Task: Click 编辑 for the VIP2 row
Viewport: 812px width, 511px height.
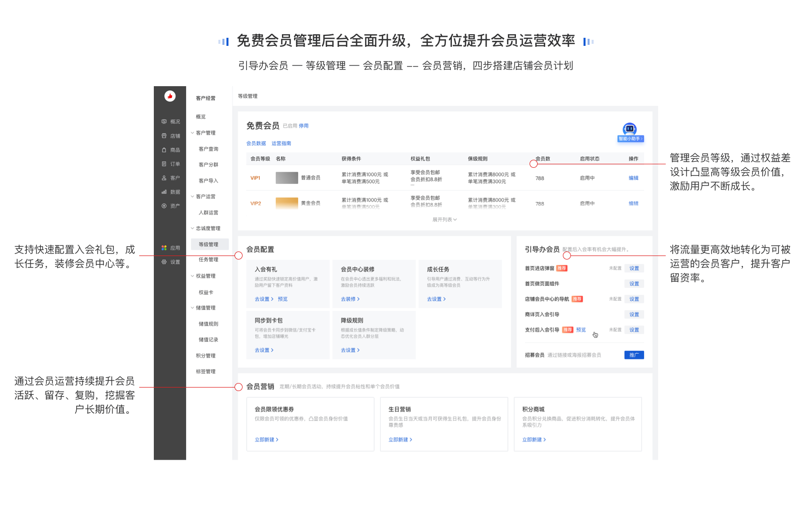Action: (633, 204)
